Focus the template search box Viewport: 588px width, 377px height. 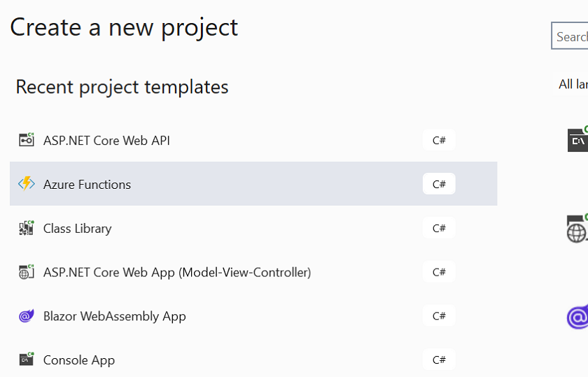[x=570, y=36]
